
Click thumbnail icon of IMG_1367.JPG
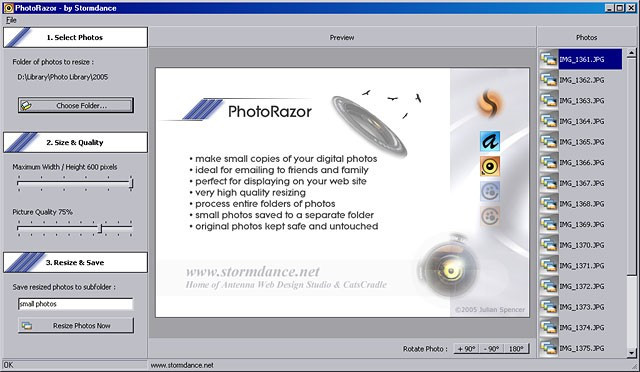click(549, 183)
